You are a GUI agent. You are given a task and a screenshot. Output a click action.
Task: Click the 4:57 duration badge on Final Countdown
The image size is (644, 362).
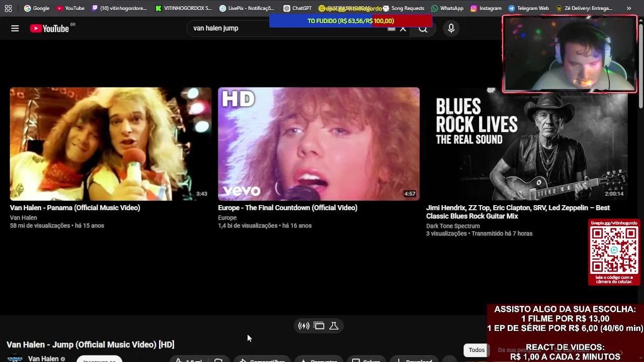pyautogui.click(x=410, y=194)
